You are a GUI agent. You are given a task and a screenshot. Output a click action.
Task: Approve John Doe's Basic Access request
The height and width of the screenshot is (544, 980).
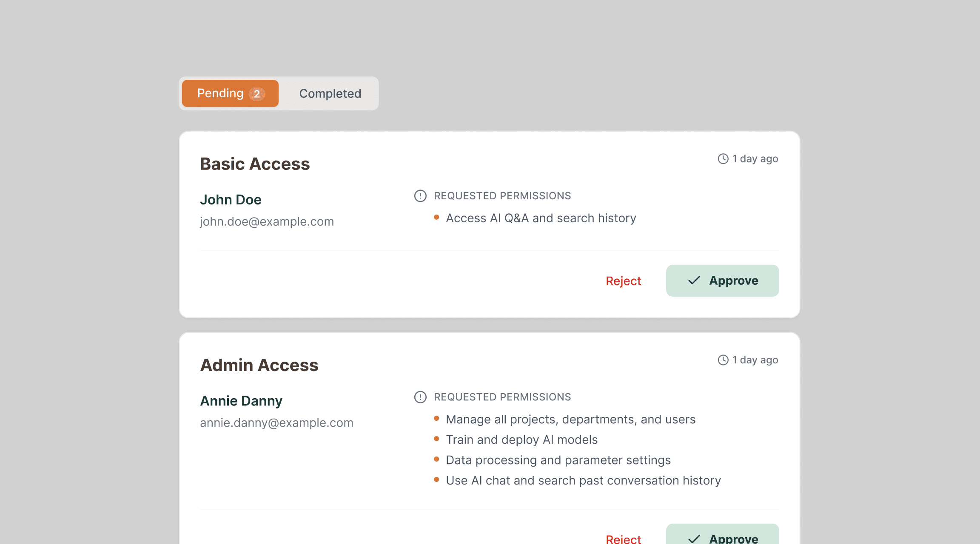click(722, 280)
